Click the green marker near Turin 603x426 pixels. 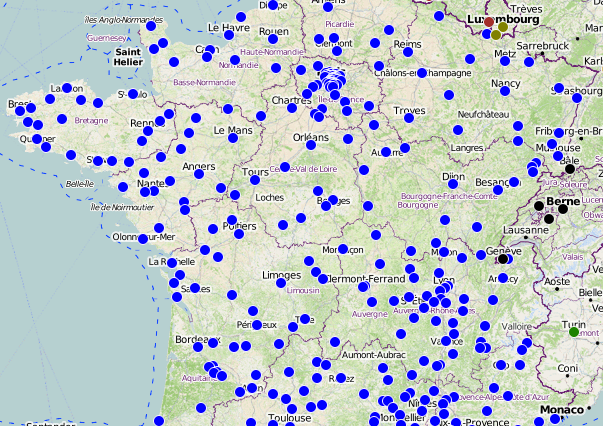[x=574, y=332]
